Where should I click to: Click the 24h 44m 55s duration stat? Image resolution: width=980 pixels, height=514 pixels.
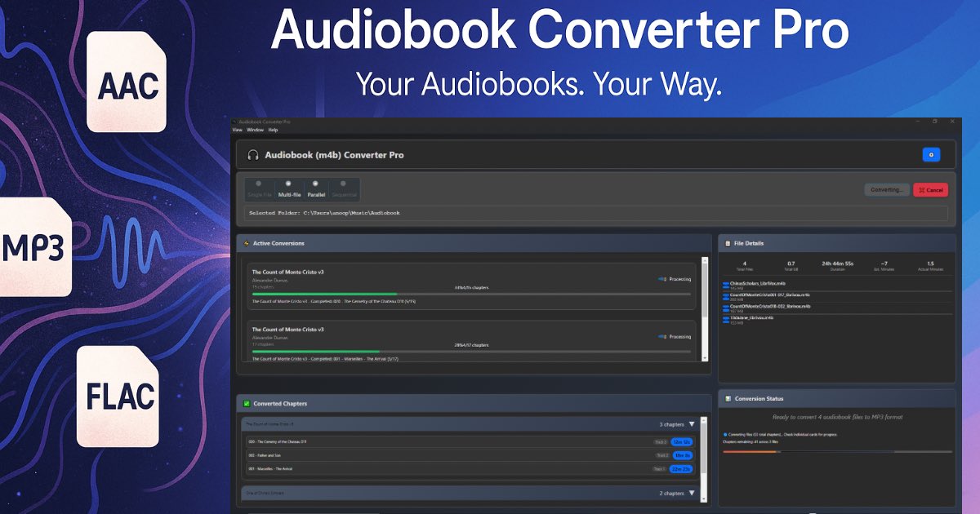[838, 264]
